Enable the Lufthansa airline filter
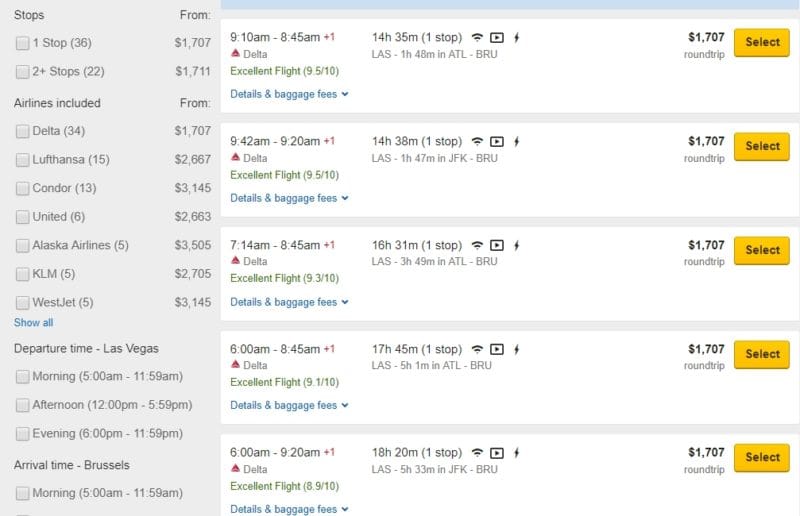This screenshot has height=516, width=800. [23, 160]
